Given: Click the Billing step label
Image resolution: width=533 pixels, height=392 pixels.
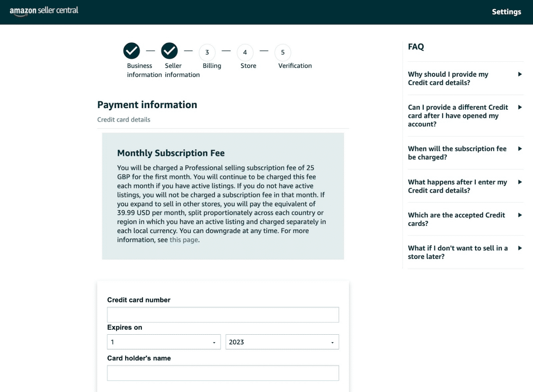Looking at the screenshot, I should (x=212, y=66).
